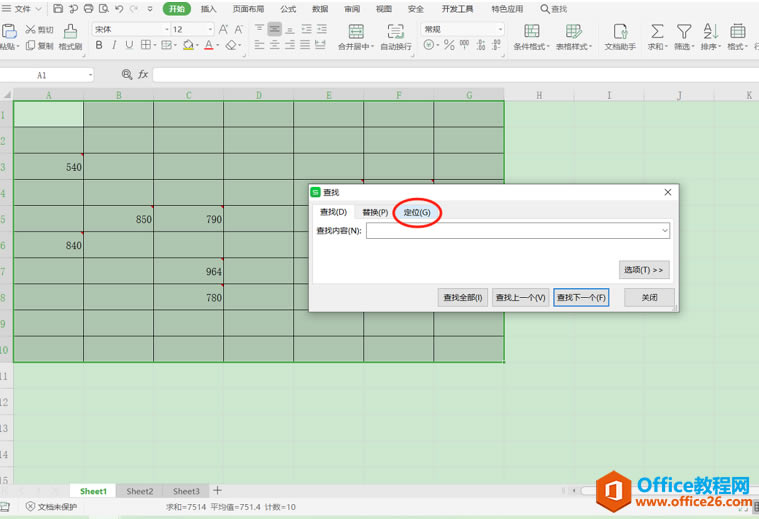Click the Save icon in quick access toolbar
This screenshot has height=519, width=759.
point(58,8)
